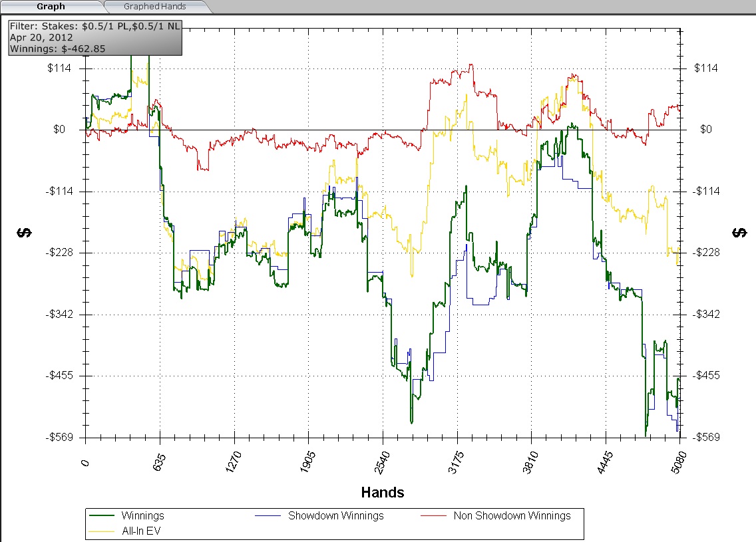The height and width of the screenshot is (542, 756).
Task: Click the Non Showdown Winnings legend text
Action: pyautogui.click(x=512, y=515)
